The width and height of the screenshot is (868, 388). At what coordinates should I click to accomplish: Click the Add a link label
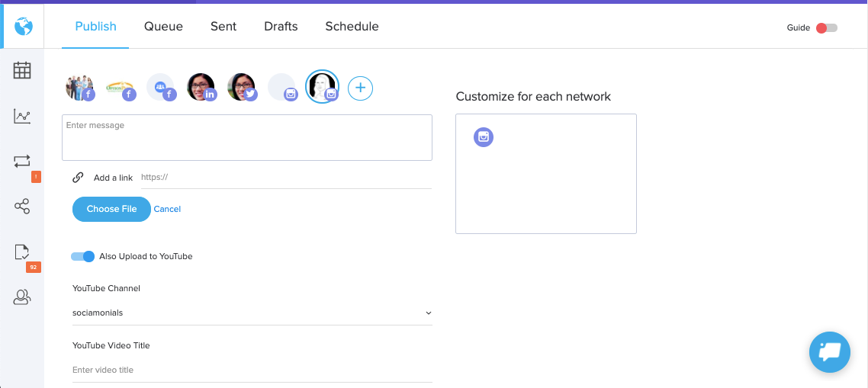click(113, 178)
